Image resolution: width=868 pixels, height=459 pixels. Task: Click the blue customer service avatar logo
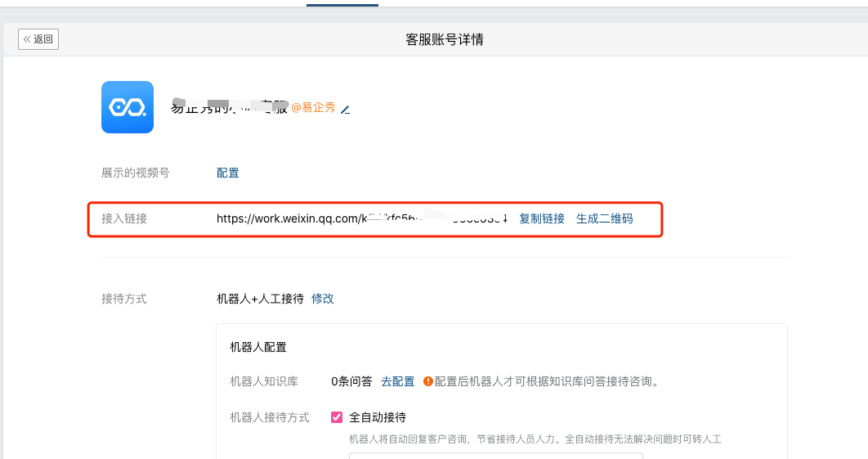click(128, 107)
